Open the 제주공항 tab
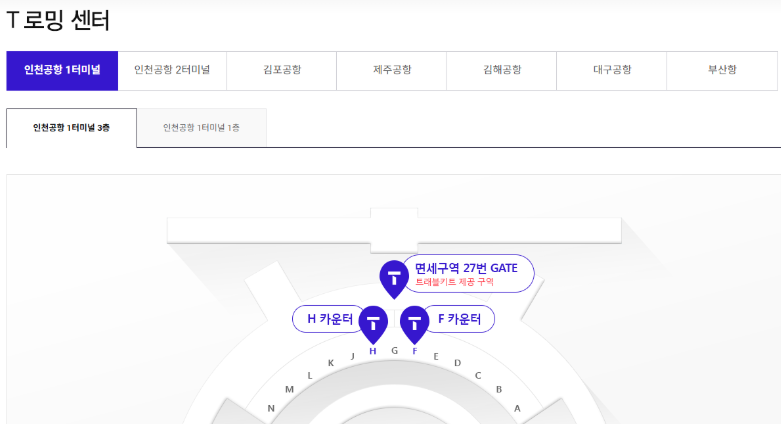 392,71
